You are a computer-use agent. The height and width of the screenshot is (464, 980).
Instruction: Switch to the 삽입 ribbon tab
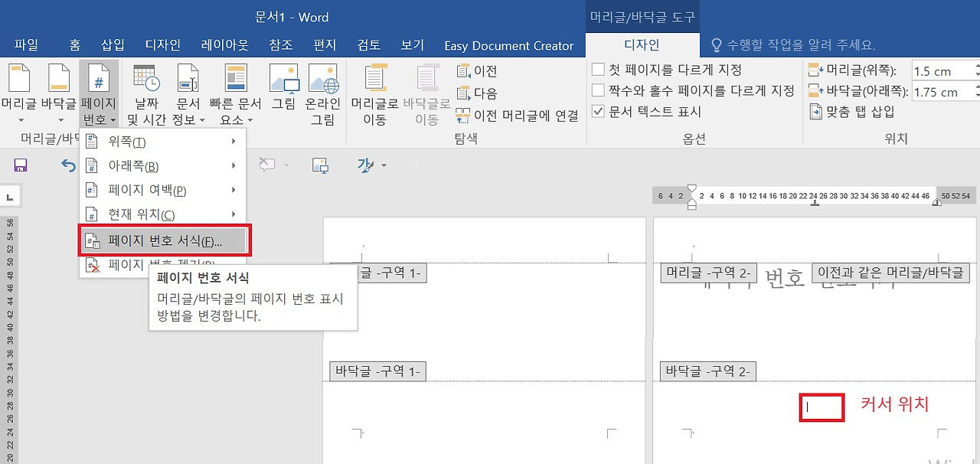[113, 44]
